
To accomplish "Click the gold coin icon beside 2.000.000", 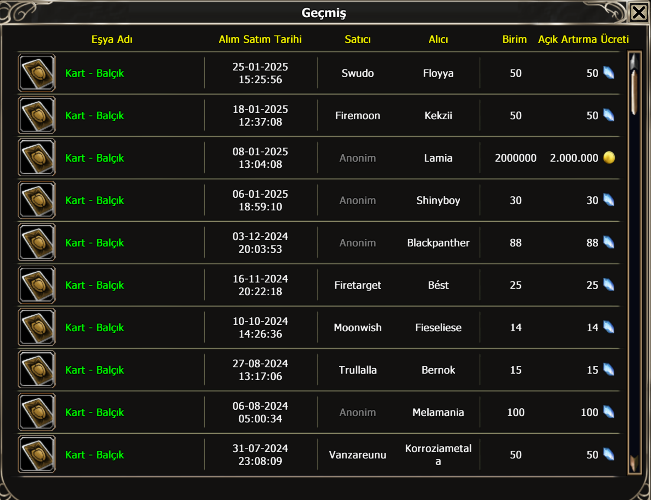I will click(608, 158).
